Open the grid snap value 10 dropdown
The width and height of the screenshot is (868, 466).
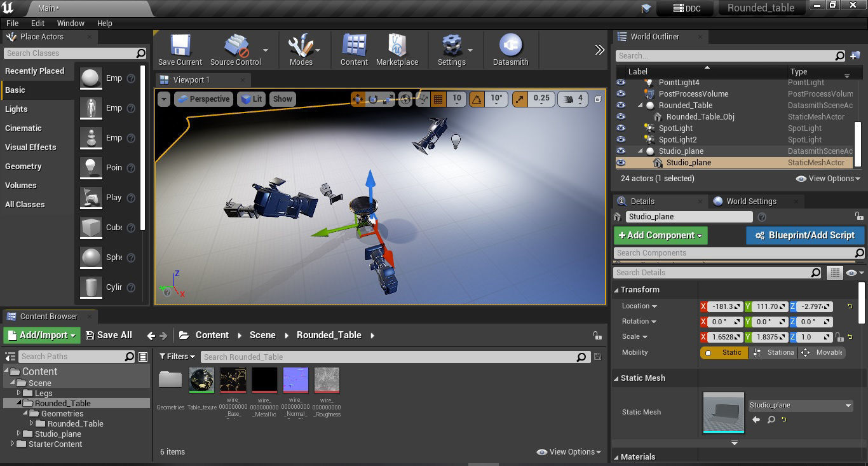point(456,99)
